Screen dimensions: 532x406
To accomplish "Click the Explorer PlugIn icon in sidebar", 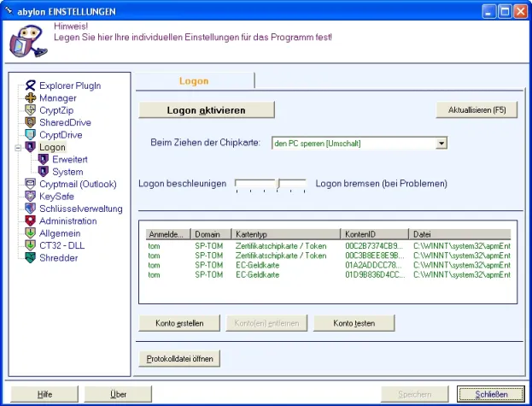I will point(31,85).
